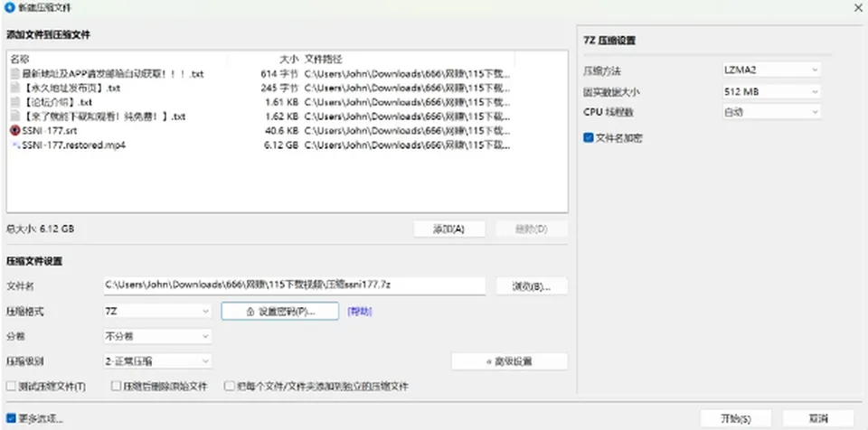Uncheck the 更多选项... checkbox

click(11, 418)
